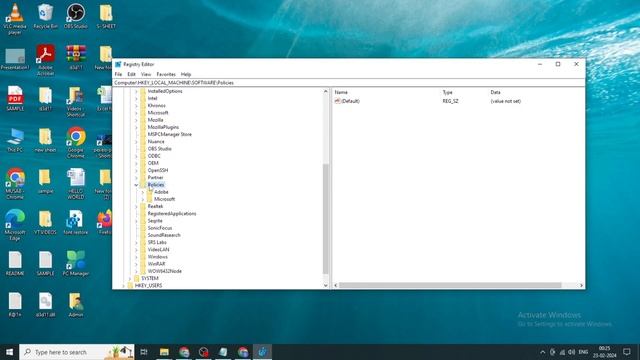640x360 pixels.
Task: Select the README text file icon
Action: (15, 263)
